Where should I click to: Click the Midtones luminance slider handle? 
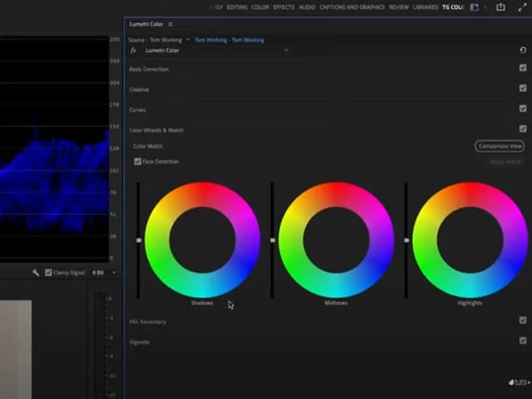273,240
